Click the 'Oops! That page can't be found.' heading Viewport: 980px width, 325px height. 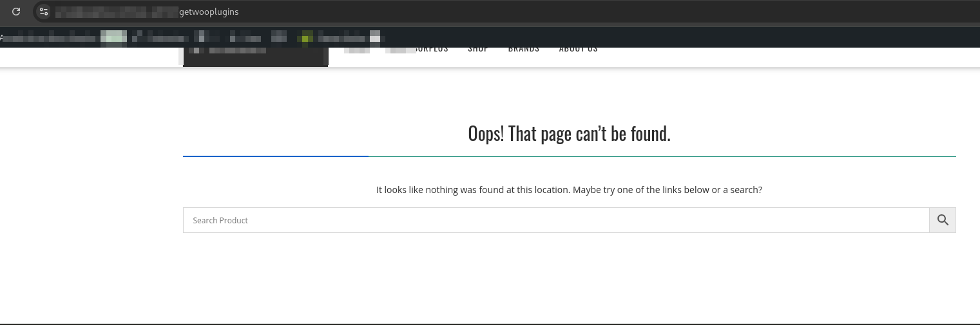[569, 134]
